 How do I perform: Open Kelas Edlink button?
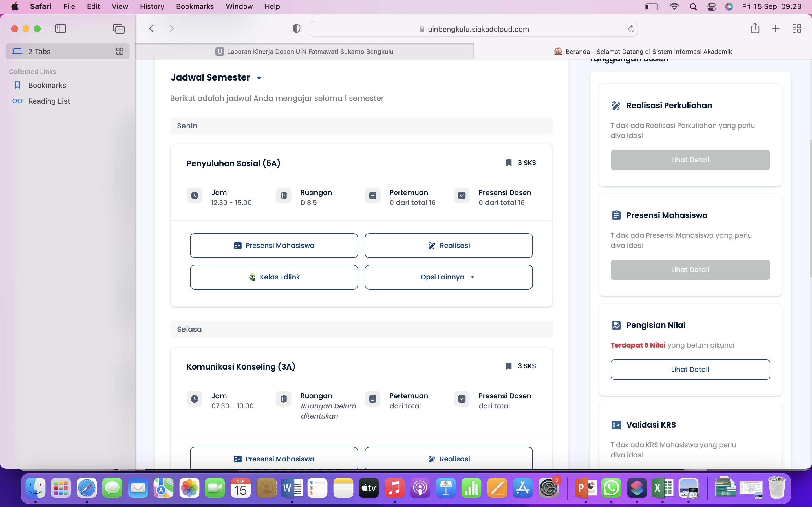pos(274,277)
